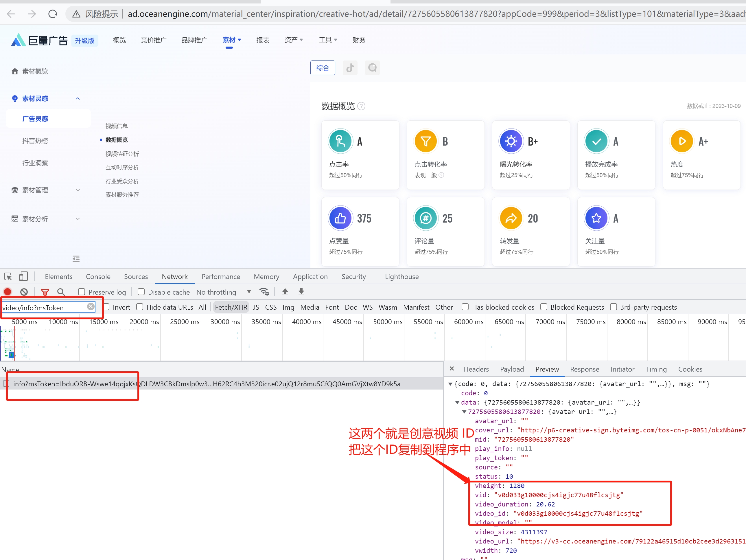Check the Hide data URLs option
The height and width of the screenshot is (560, 746).
pyautogui.click(x=140, y=307)
